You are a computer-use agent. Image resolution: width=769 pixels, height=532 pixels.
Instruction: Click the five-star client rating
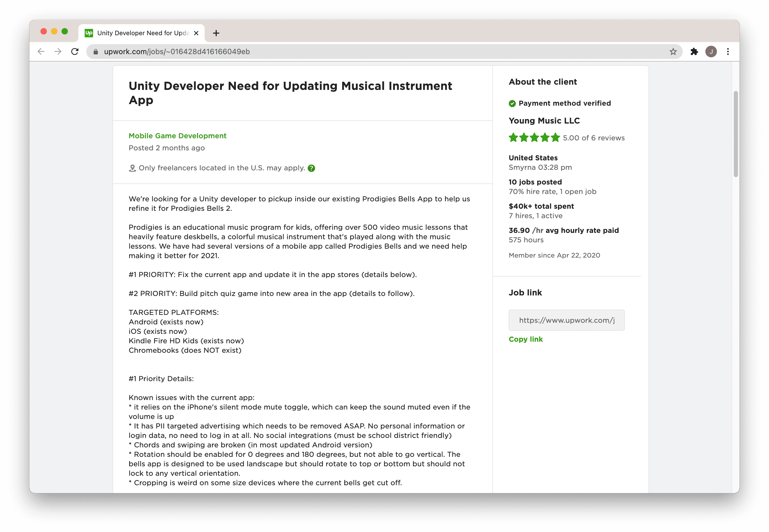(x=534, y=138)
